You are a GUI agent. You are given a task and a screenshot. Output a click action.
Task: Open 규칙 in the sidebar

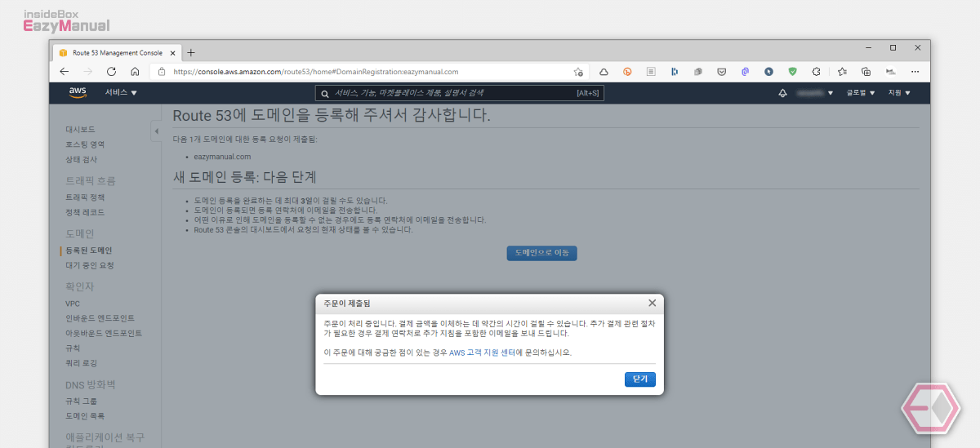point(73,348)
